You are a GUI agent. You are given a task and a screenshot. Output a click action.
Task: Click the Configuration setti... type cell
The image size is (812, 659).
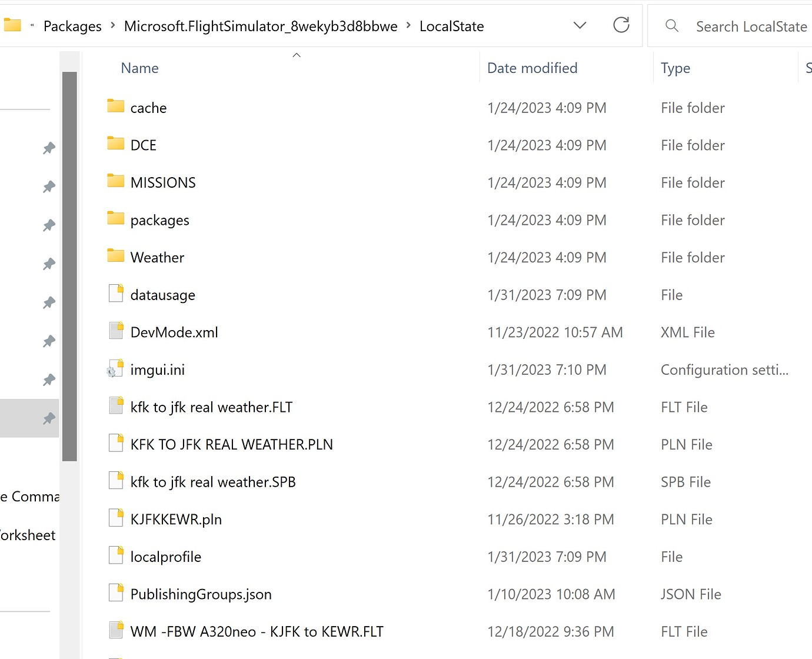[724, 370]
